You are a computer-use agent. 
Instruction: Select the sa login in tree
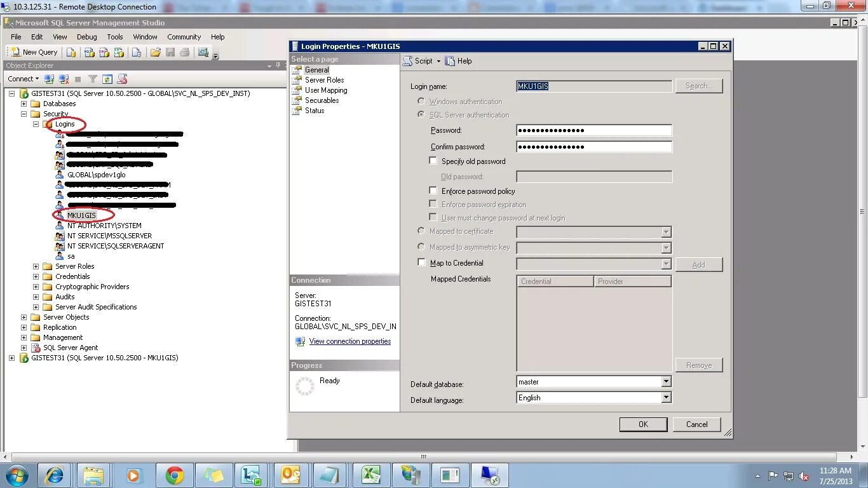(x=71, y=256)
